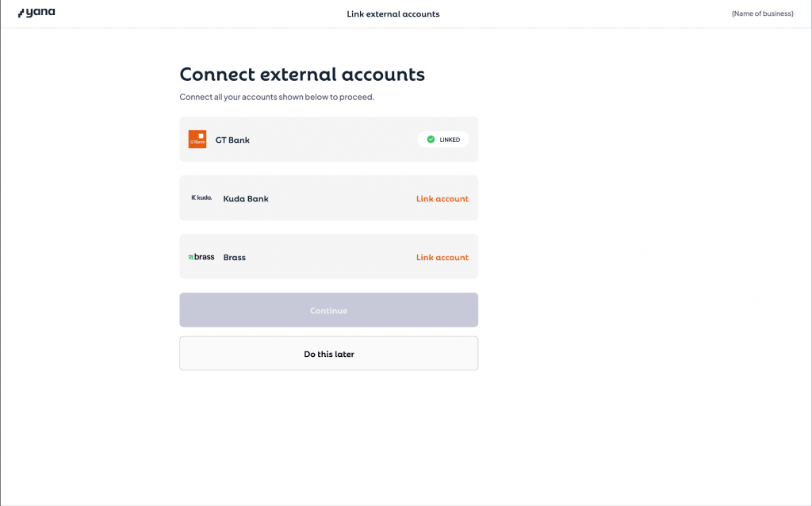Click the Kuda bank logo

201,197
